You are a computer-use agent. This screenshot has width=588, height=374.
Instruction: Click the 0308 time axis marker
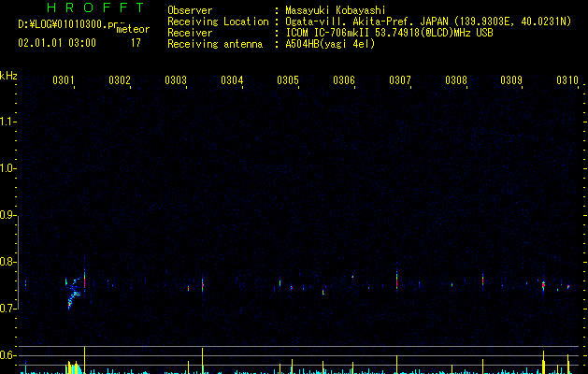(456, 80)
